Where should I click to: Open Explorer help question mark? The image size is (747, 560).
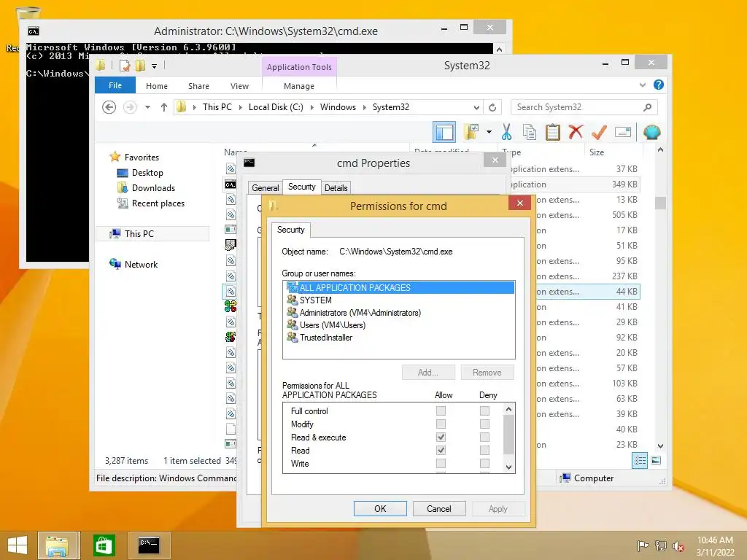click(659, 85)
